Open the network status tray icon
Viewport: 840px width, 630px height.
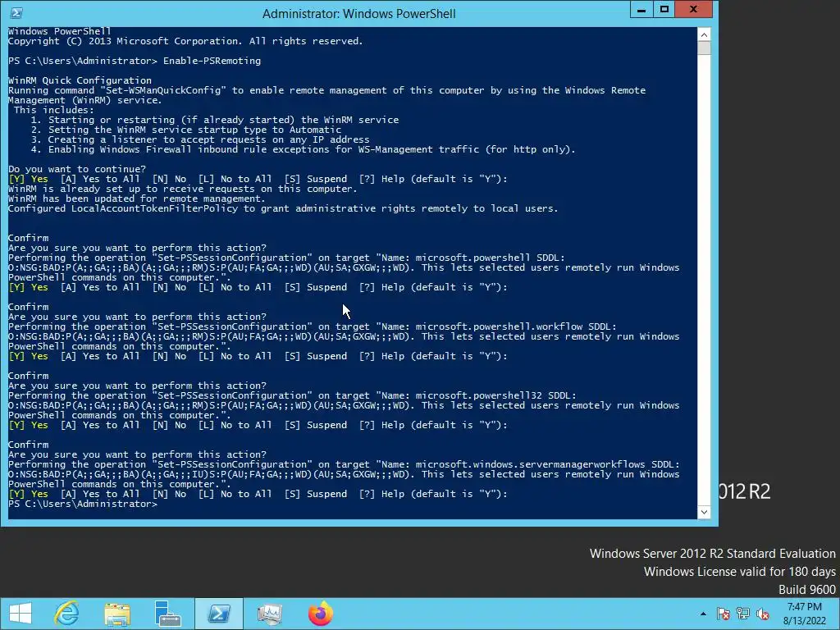coord(743,614)
